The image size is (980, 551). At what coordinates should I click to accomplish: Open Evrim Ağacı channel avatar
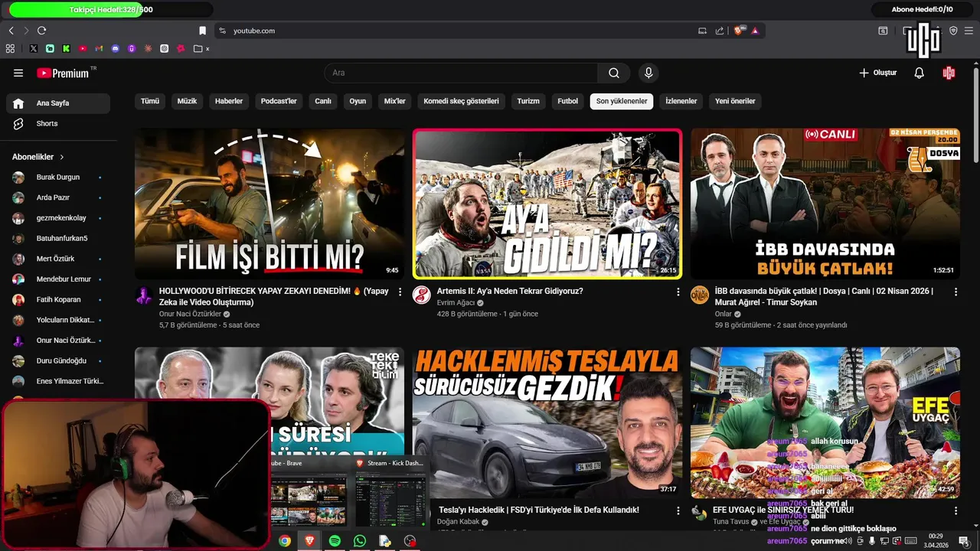click(422, 295)
